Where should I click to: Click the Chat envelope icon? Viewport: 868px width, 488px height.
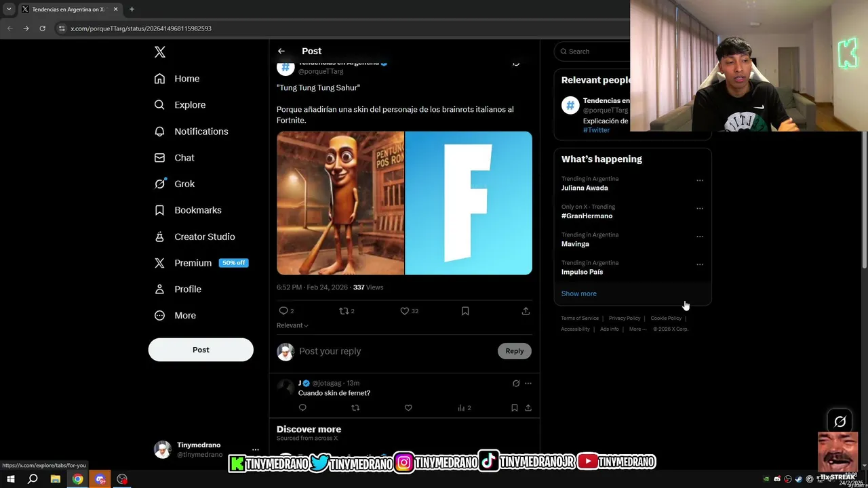159,157
